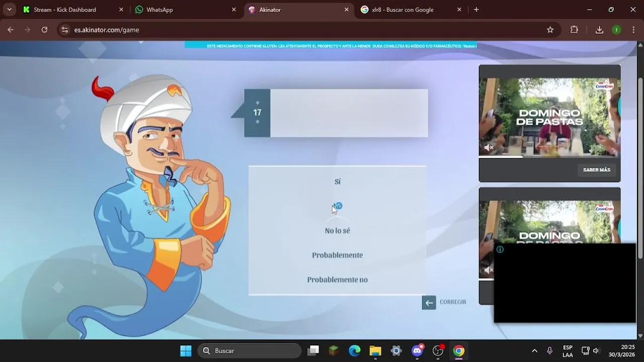
Task: Answer No lo sé
Action: [x=337, y=231]
